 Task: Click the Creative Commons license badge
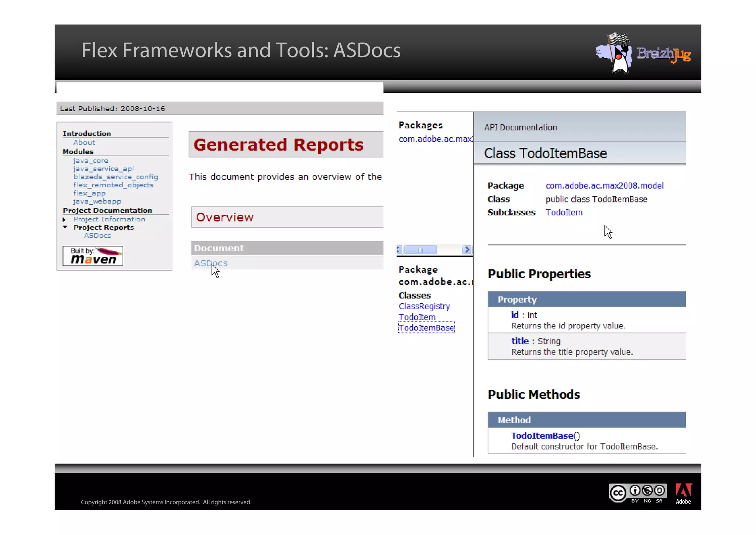637,493
